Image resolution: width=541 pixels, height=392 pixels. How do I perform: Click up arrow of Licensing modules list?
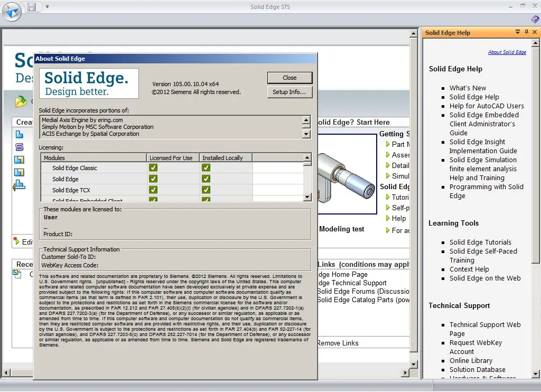click(307, 157)
